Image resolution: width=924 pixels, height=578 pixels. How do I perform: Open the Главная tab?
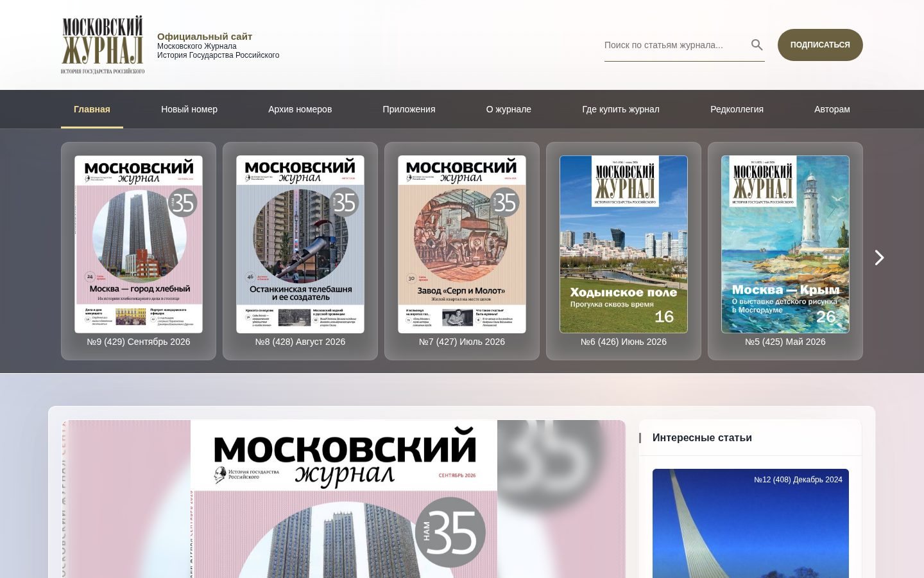click(92, 109)
